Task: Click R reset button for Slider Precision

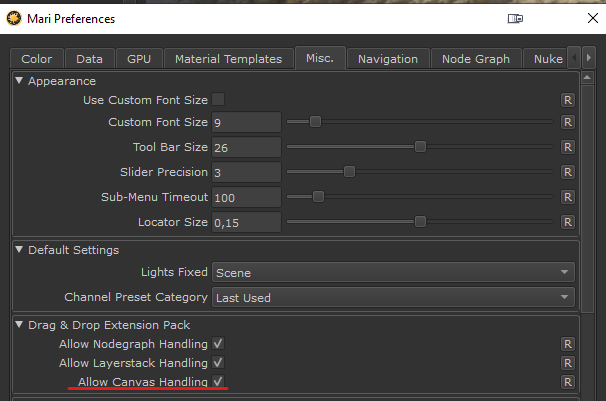Action: pos(567,172)
